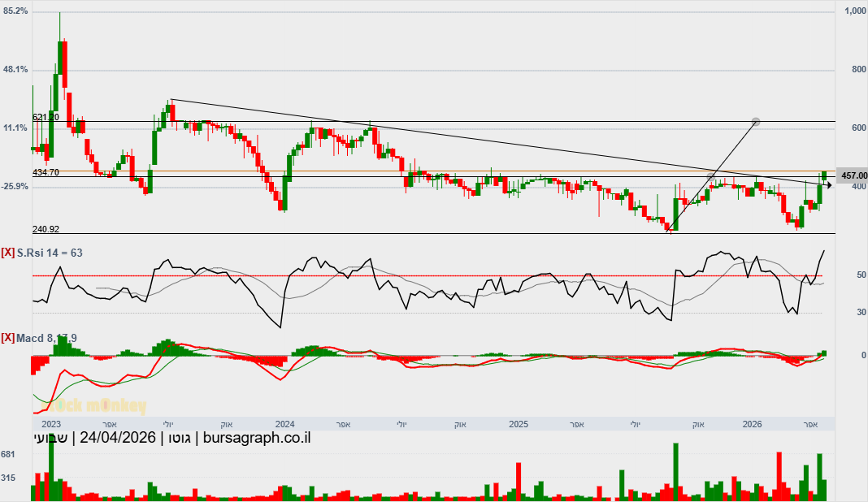This screenshot has width=868, height=502.
Task: Select the 434.70 level label
Action: point(46,173)
